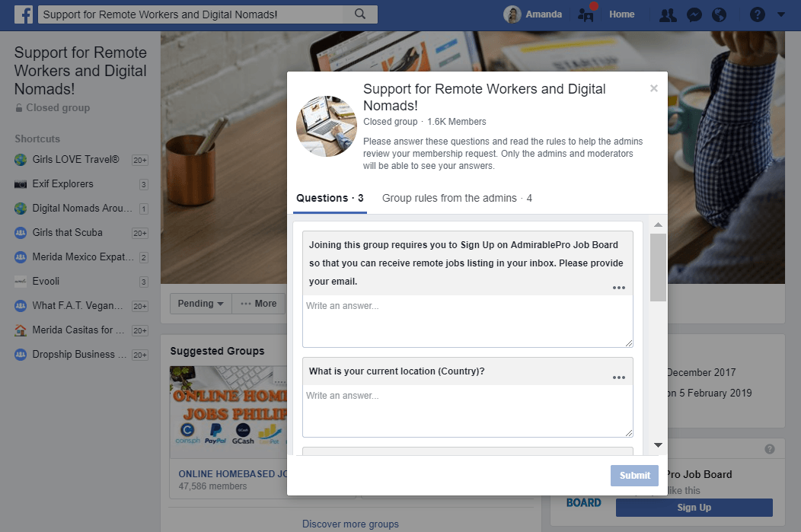This screenshot has width=801, height=532.
Task: Click the groups notification icon beside Amanda
Action: [x=586, y=14]
